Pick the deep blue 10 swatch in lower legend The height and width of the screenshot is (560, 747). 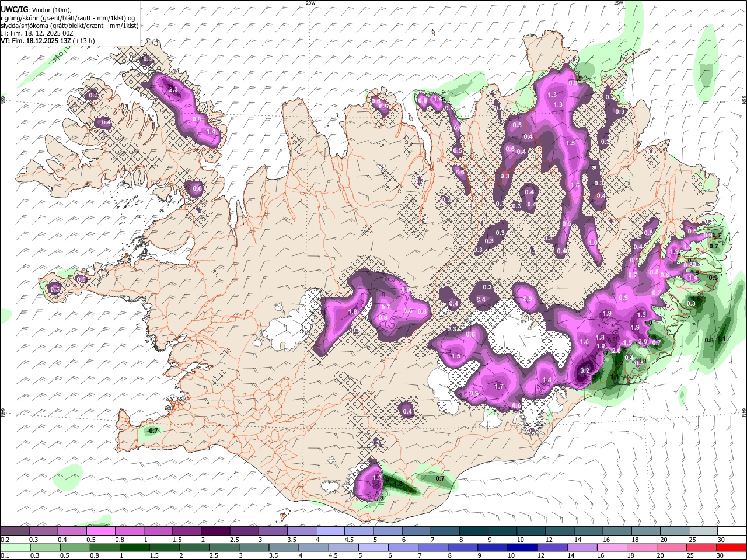click(x=522, y=547)
